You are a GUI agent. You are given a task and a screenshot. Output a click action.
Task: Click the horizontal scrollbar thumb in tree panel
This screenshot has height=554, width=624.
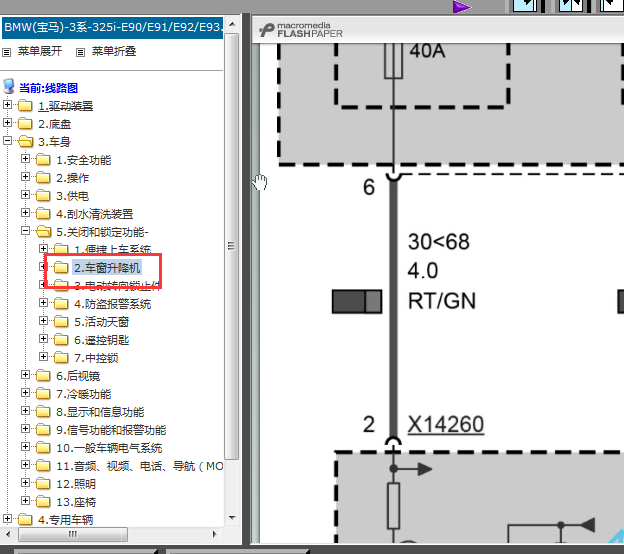(x=73, y=534)
